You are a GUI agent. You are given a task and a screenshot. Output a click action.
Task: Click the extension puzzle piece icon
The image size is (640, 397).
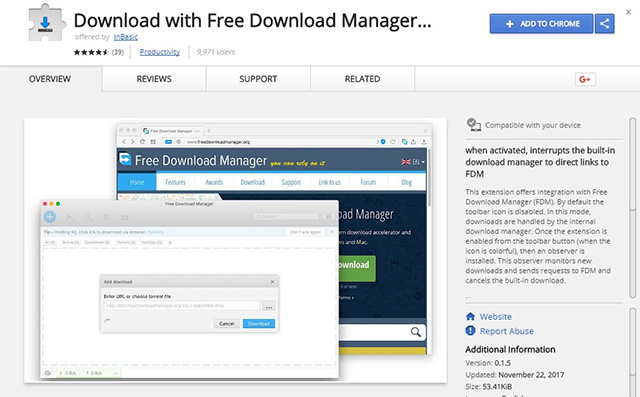pos(47,23)
